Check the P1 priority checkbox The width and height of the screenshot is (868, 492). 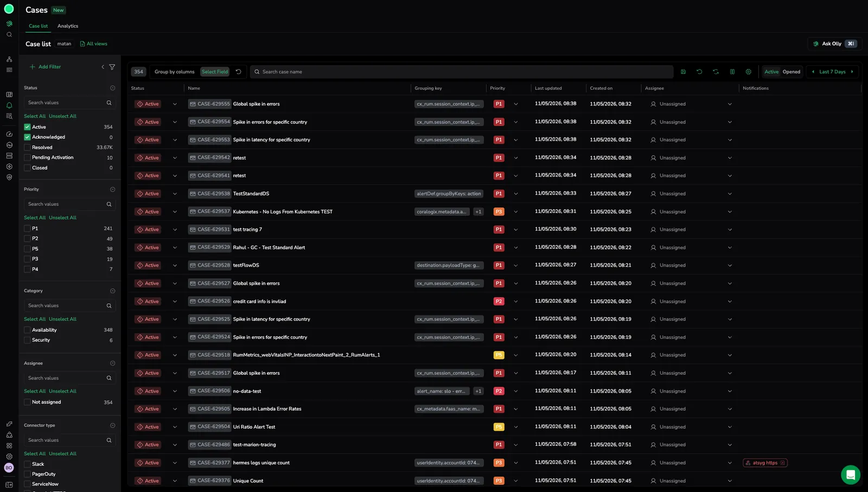click(27, 229)
